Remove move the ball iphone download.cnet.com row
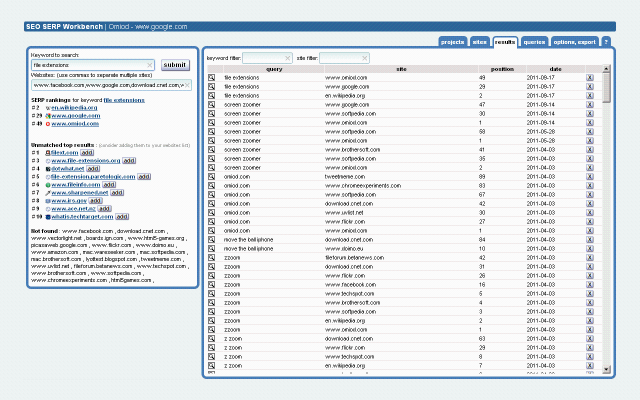 click(x=590, y=240)
